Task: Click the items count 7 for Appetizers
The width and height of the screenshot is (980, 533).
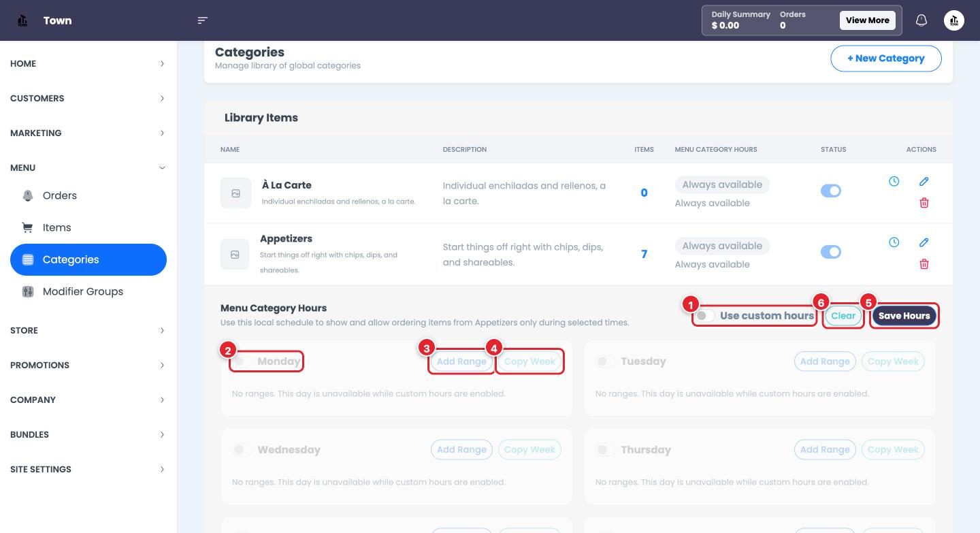Action: click(644, 254)
